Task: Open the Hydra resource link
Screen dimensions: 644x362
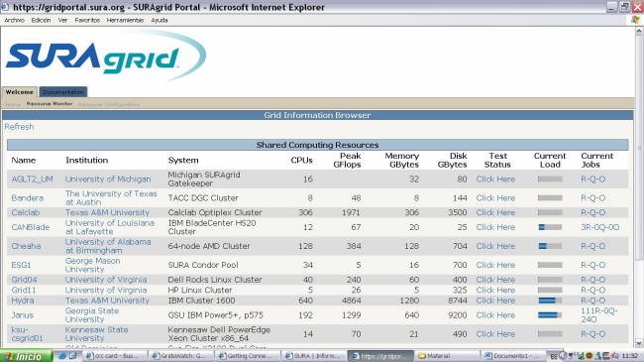Action: (x=23, y=301)
